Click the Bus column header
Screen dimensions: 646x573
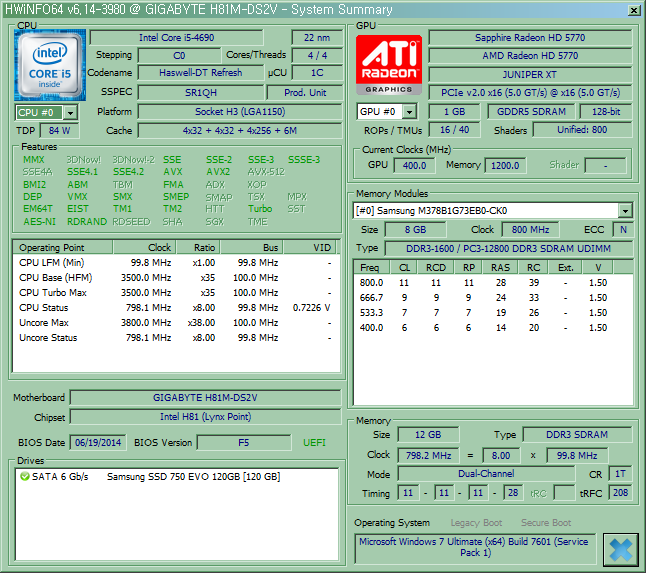pos(251,248)
